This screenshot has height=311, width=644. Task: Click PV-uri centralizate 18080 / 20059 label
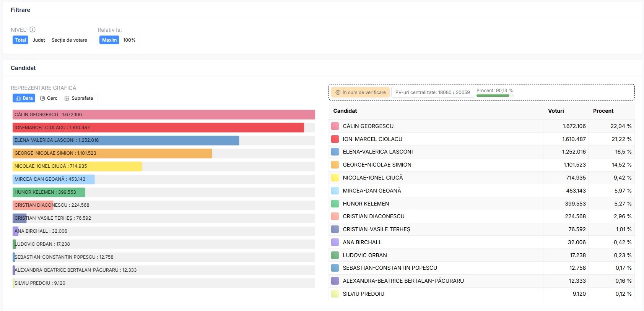pos(433,92)
